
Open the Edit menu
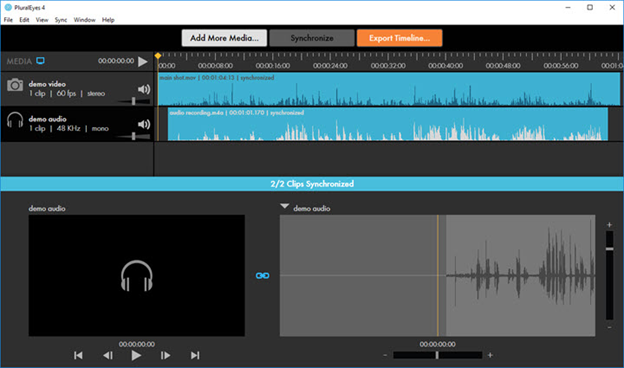point(24,20)
